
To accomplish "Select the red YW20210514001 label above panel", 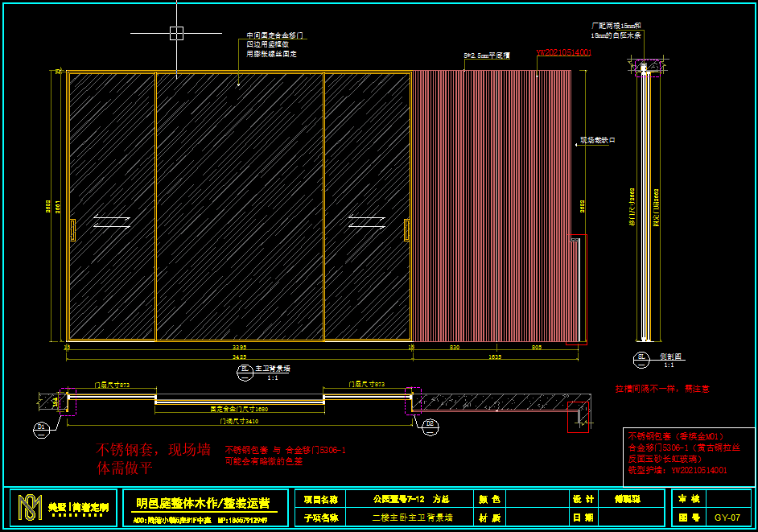I will coord(563,53).
